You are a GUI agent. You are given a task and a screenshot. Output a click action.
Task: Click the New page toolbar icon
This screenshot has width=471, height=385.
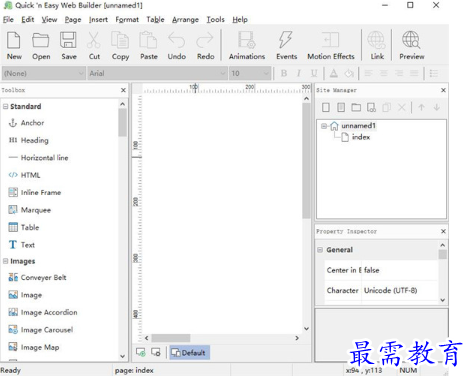[14, 46]
